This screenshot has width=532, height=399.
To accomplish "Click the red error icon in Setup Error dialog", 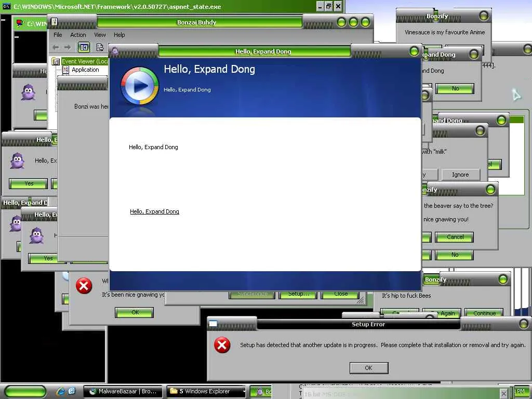I will (222, 345).
